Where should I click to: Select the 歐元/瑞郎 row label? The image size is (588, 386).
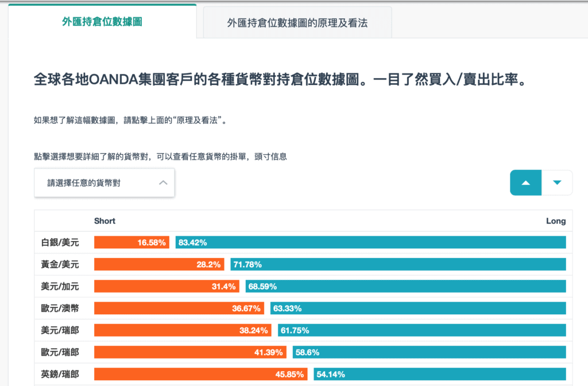pos(60,352)
